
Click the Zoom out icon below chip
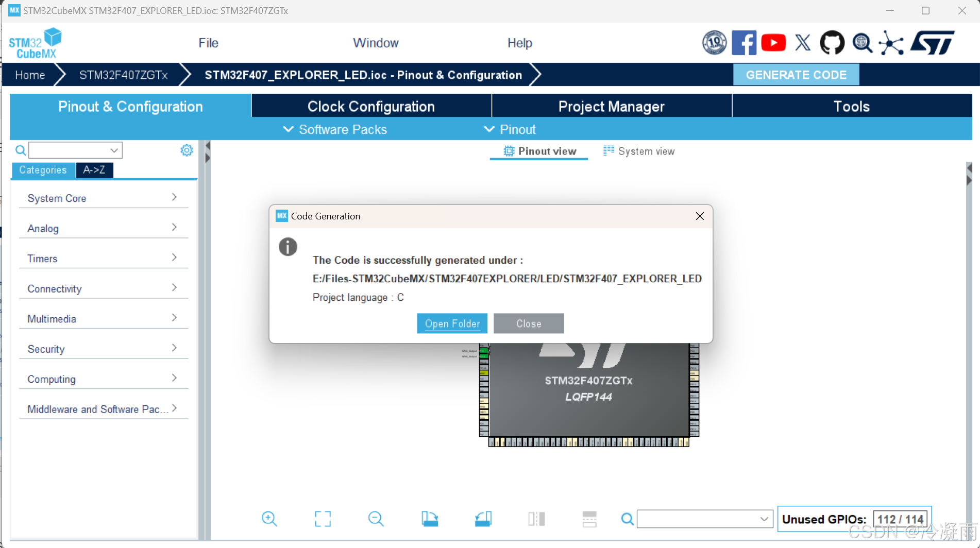(x=376, y=519)
